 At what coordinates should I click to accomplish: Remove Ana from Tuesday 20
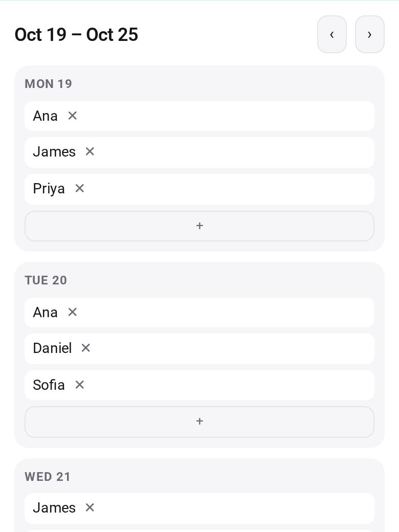72,312
